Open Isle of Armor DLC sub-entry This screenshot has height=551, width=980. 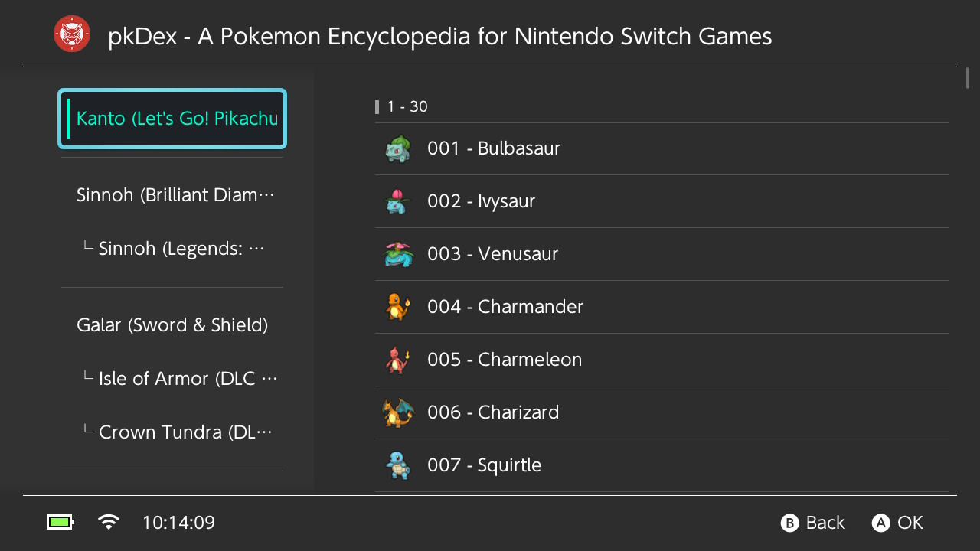[x=172, y=379]
